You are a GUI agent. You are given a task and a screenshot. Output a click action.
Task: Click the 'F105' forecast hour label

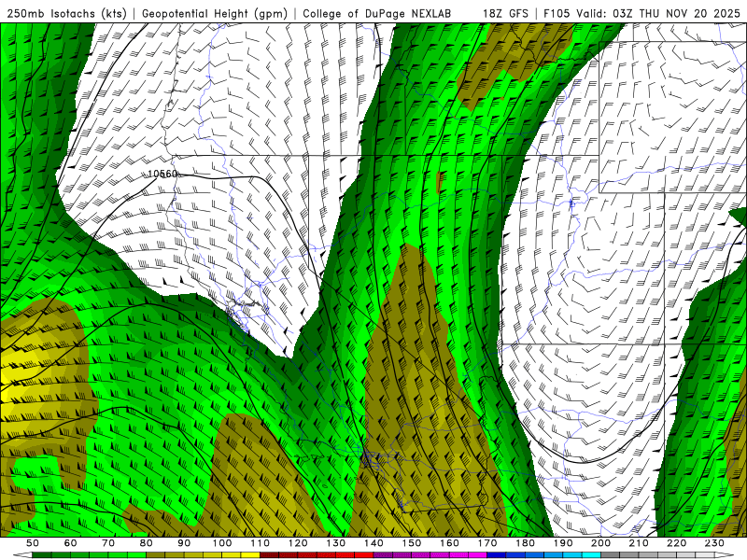tap(557, 13)
